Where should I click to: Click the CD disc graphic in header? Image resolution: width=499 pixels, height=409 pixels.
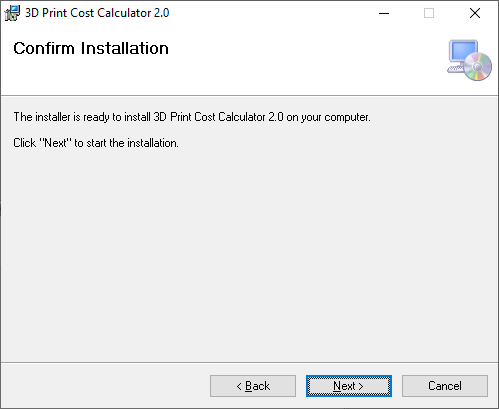click(x=477, y=66)
